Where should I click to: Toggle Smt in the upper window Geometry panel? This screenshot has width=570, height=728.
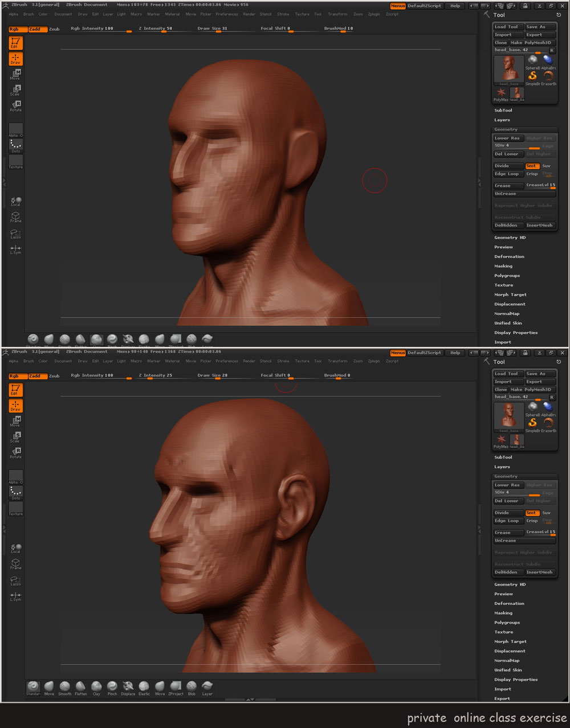click(532, 166)
